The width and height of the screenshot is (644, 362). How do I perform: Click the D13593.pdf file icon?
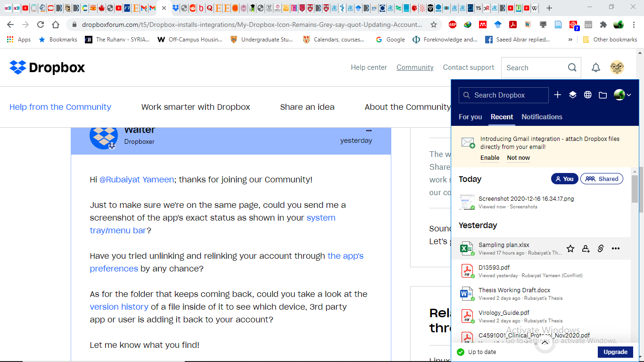click(x=467, y=271)
